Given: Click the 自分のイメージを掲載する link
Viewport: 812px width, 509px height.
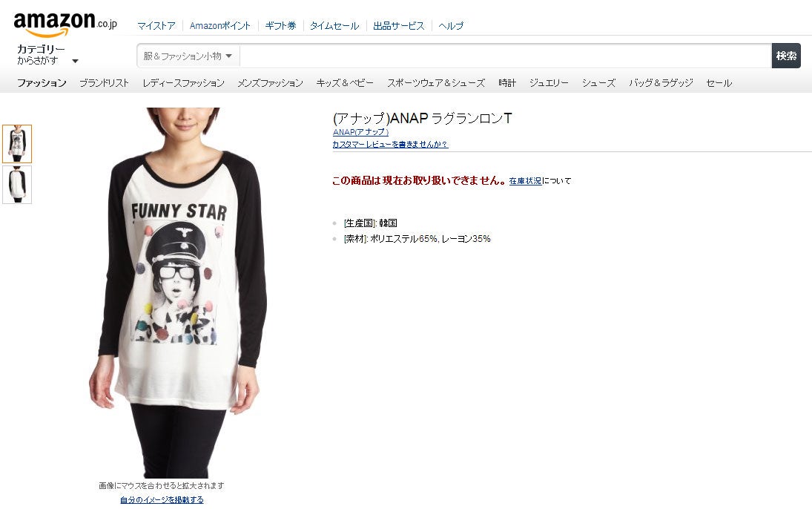Looking at the screenshot, I should 162,499.
